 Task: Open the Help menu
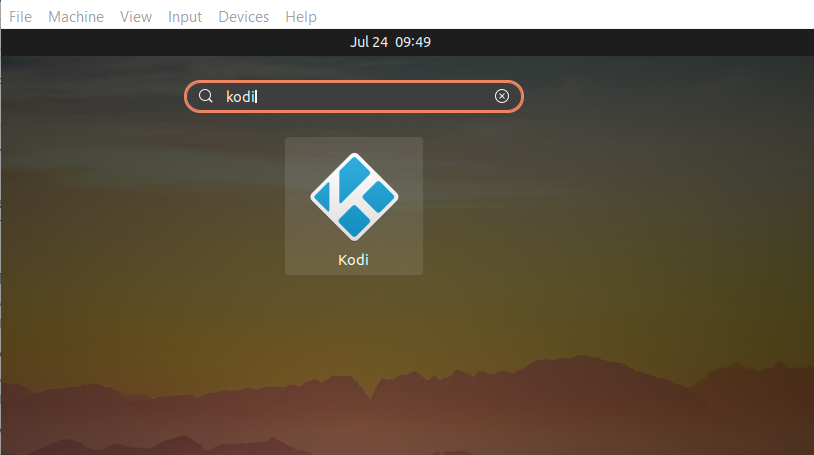click(x=301, y=17)
